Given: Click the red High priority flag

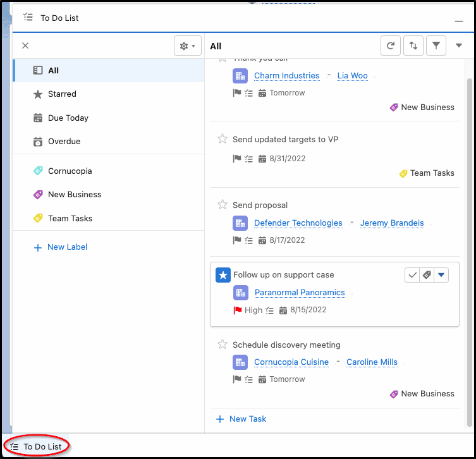Looking at the screenshot, I should coord(238,310).
